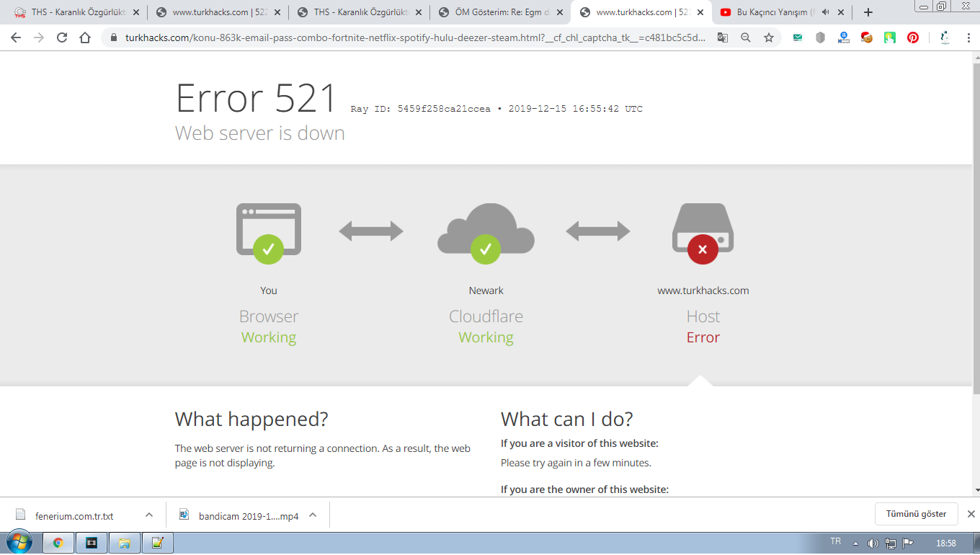Close the downloads bar
This screenshot has height=555, width=980.
(971, 514)
